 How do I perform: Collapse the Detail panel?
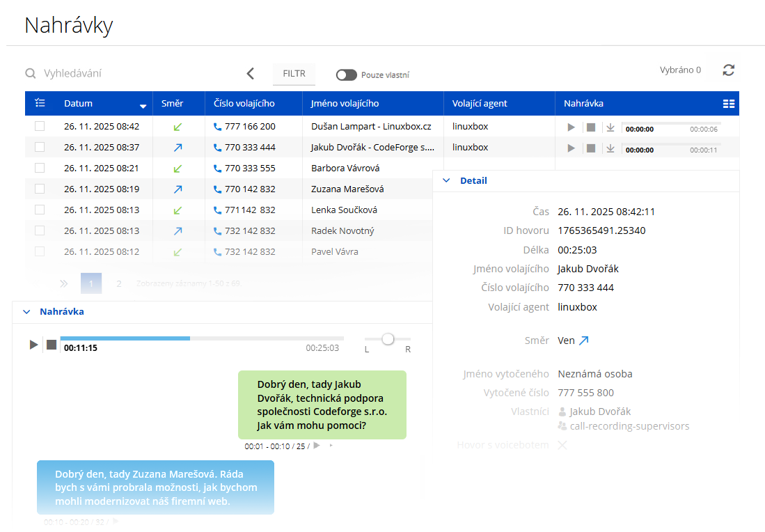pos(446,180)
